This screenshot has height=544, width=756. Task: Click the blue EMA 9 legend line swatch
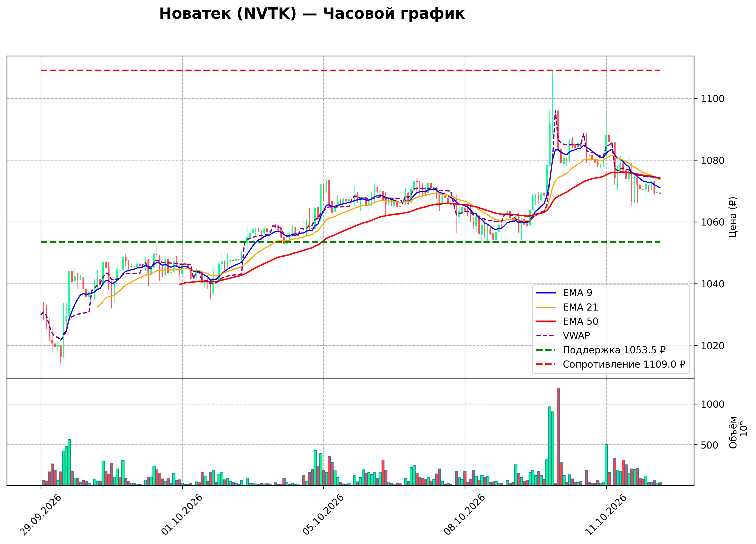pos(546,293)
